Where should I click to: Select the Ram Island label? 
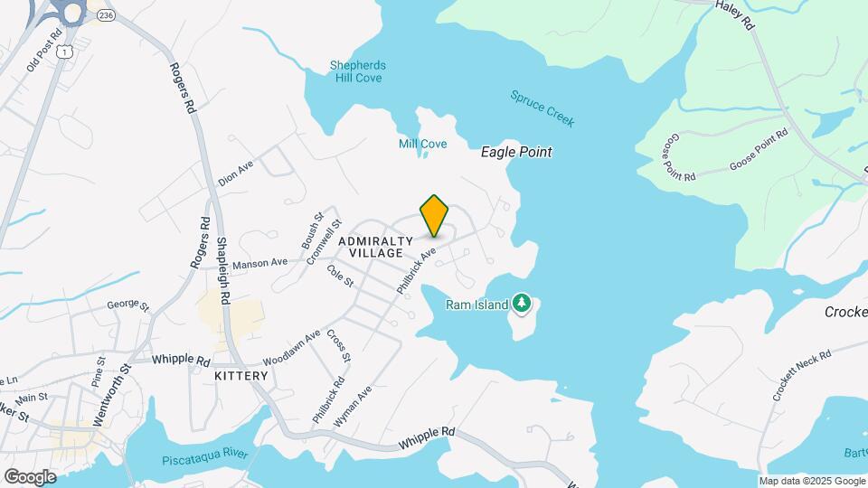tap(476, 305)
